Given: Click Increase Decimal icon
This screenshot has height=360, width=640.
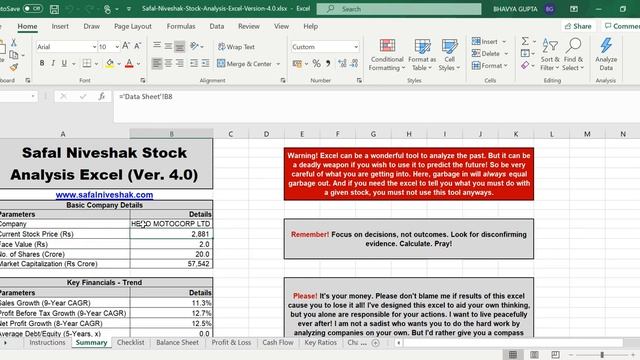Looking at the screenshot, I should tap(342, 63).
